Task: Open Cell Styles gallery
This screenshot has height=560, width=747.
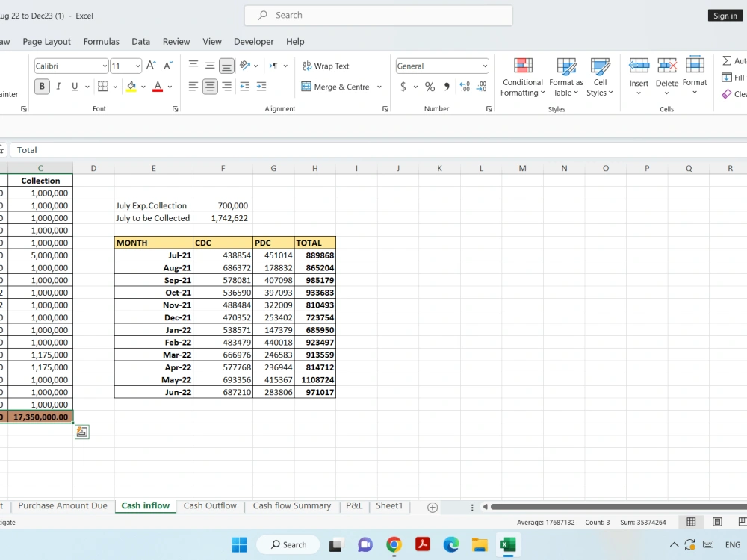Action: point(600,77)
